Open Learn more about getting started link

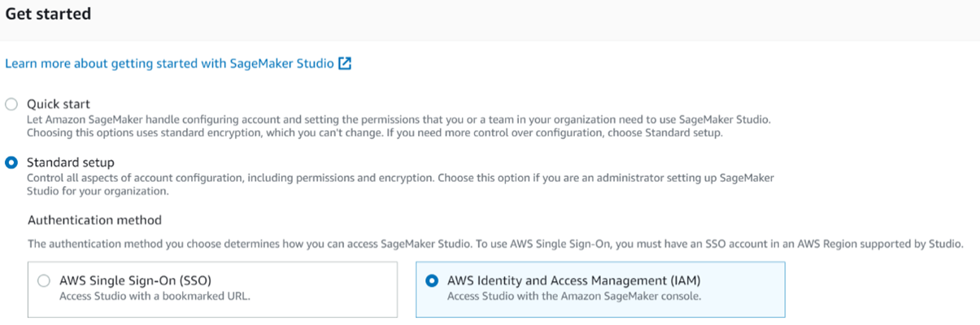[169, 63]
